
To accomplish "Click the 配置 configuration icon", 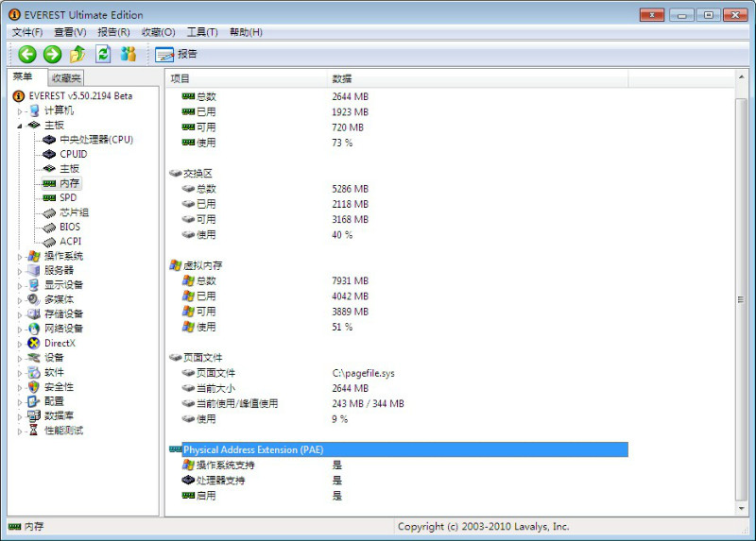I will click(x=34, y=401).
